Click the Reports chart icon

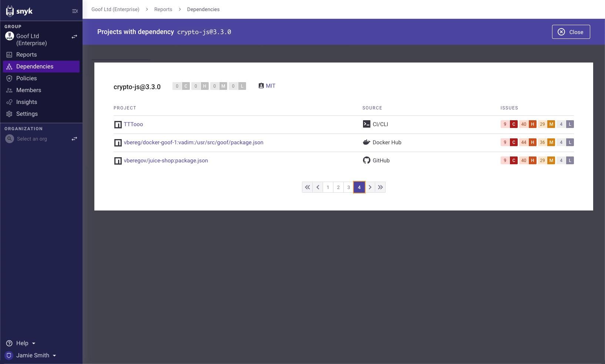[x=9, y=54]
